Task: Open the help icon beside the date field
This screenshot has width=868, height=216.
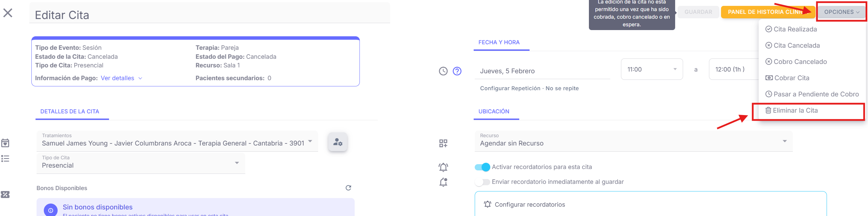Action: (x=457, y=72)
